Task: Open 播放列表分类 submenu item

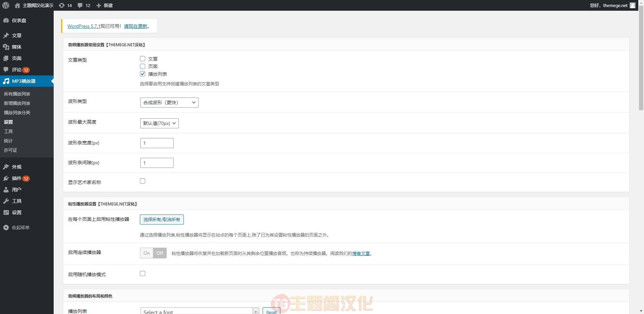Action: click(x=17, y=113)
